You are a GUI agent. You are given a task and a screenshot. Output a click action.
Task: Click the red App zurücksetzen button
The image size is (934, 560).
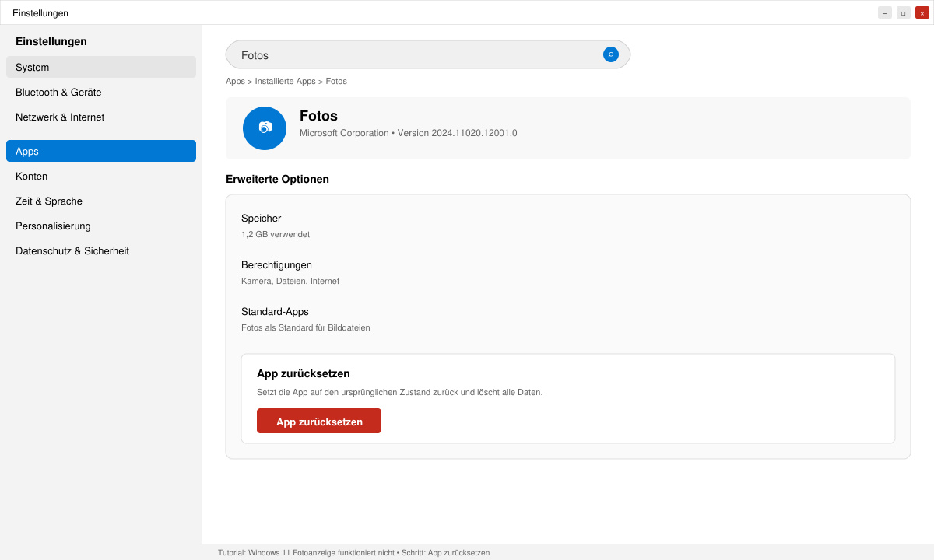(x=319, y=421)
